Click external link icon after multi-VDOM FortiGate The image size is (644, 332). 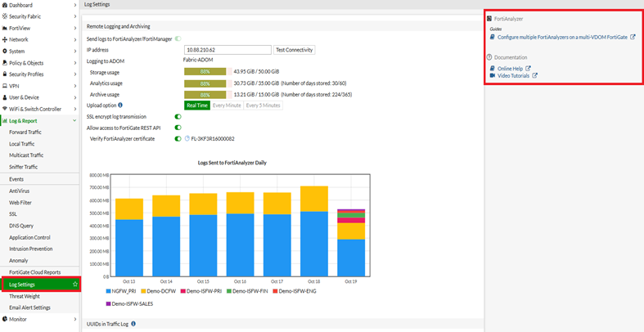(633, 37)
